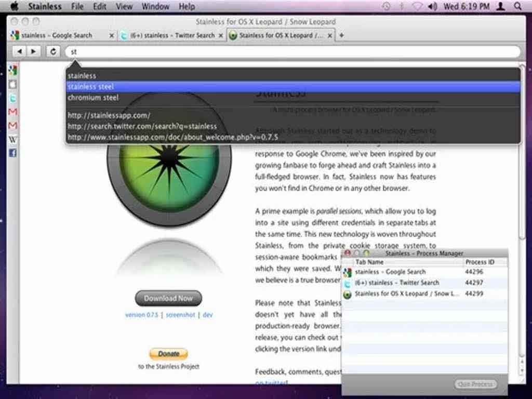Add a new tab with the plus button

[x=342, y=35]
